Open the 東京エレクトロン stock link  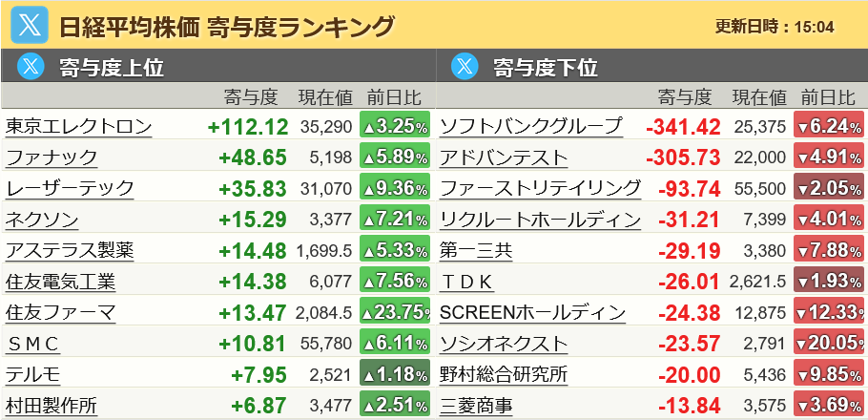point(78,127)
